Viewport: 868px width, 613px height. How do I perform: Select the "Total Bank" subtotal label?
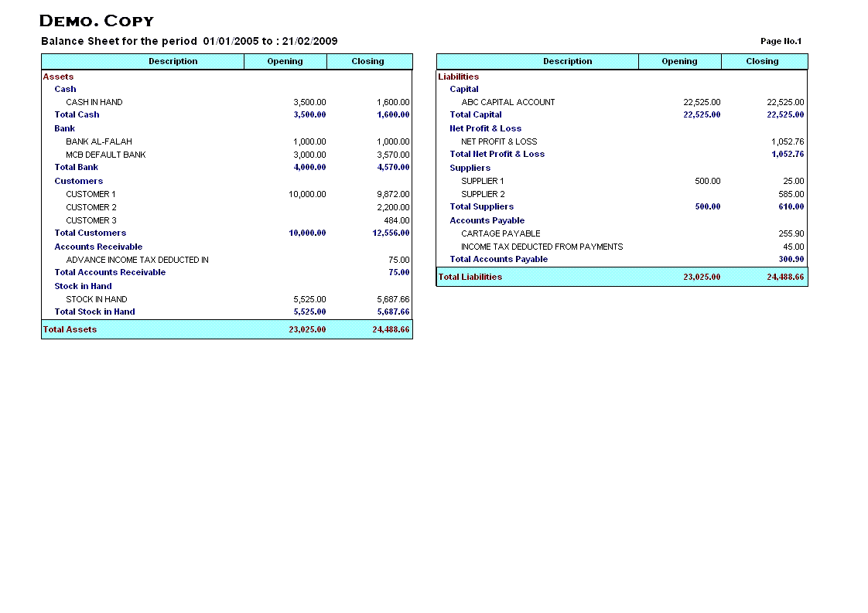pos(77,167)
